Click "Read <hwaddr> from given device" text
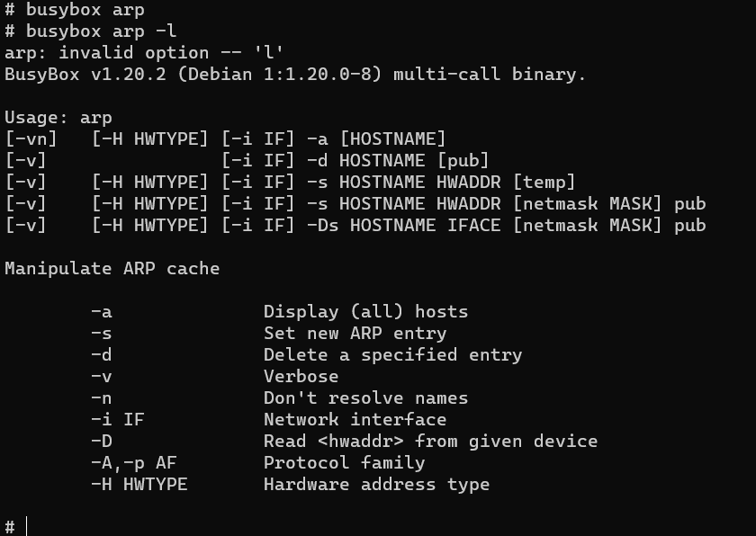Viewport: 756px width, 536px height. (430, 442)
